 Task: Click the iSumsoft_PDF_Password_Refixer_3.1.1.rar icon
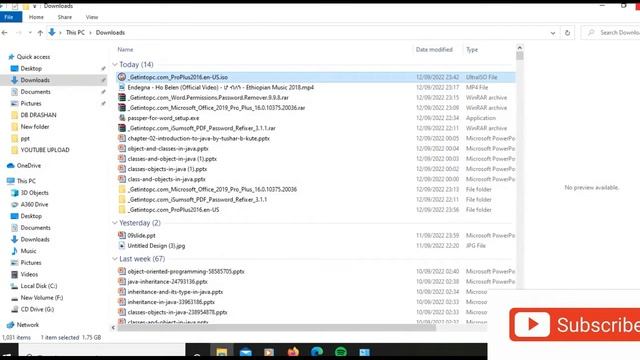pos(122,128)
